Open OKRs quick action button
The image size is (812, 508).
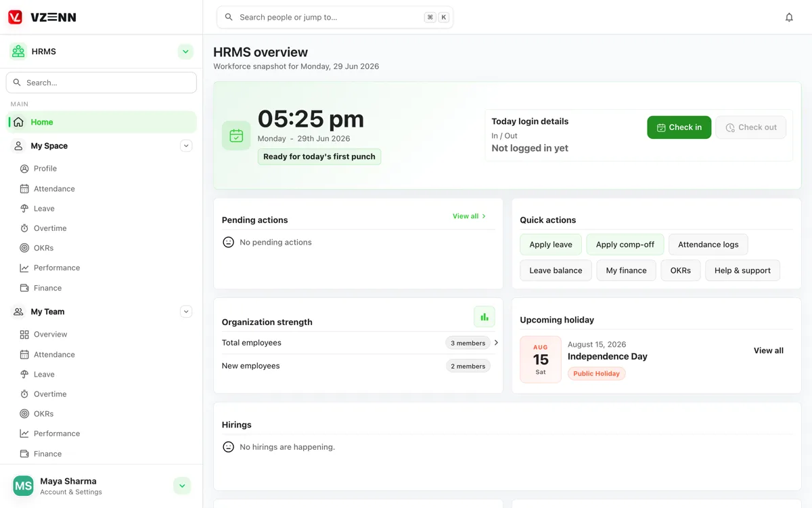point(681,270)
